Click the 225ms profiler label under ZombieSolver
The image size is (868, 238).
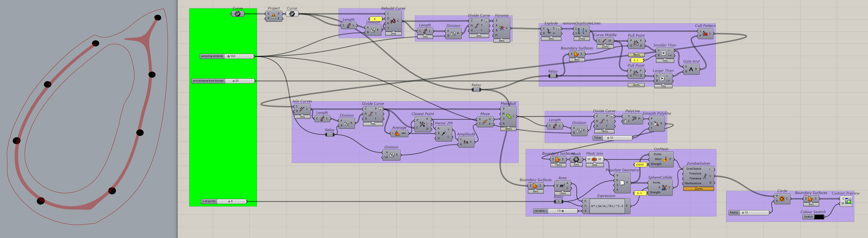[x=698, y=189]
